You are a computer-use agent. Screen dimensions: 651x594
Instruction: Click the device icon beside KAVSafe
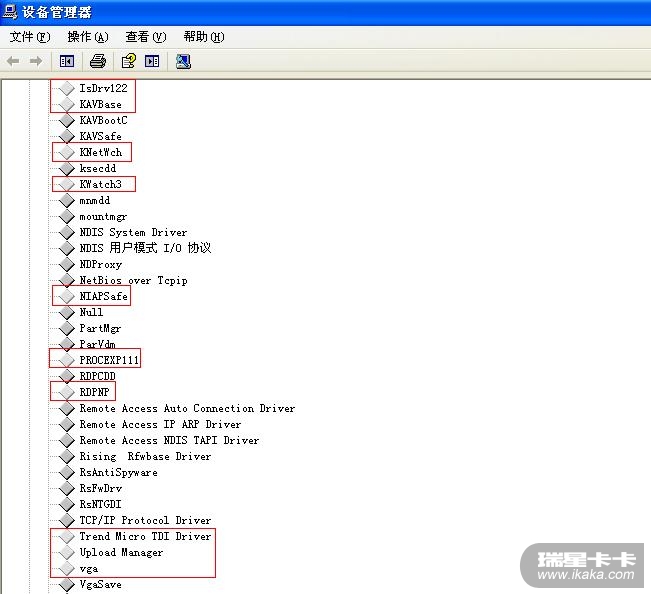point(66,136)
